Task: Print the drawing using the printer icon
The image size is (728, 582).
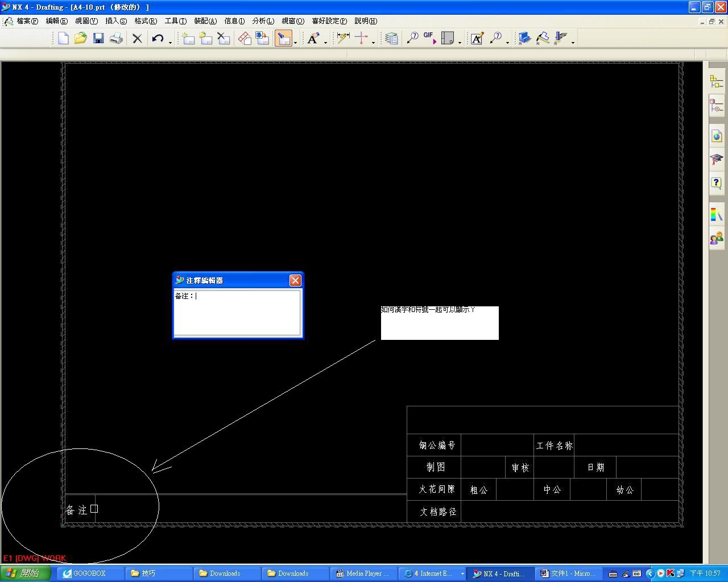Action: click(x=116, y=38)
